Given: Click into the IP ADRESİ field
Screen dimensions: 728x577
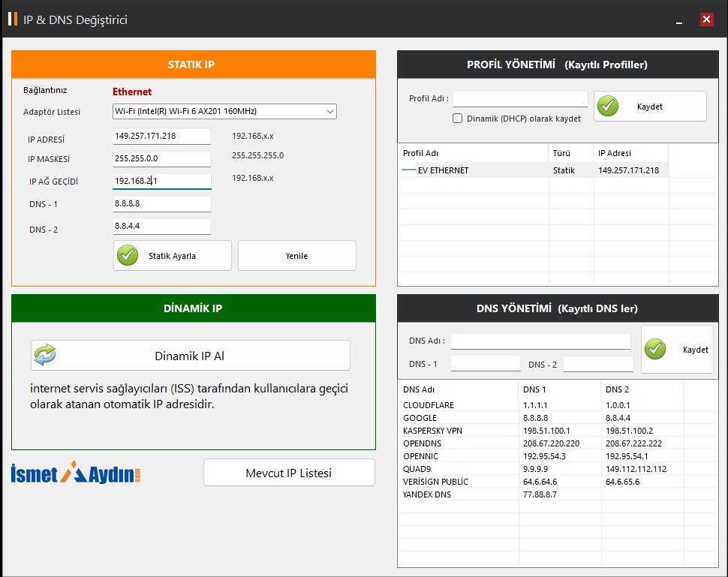Looking at the screenshot, I should pos(161,136).
